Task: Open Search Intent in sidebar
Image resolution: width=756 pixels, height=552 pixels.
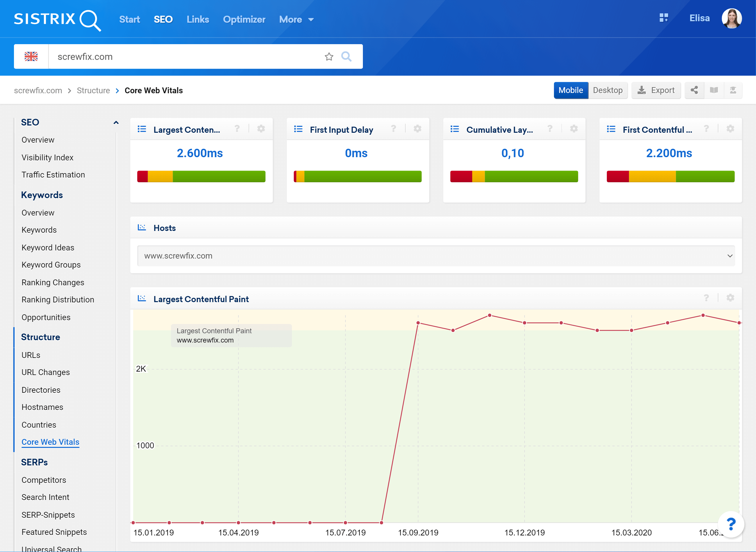Action: 45,497
